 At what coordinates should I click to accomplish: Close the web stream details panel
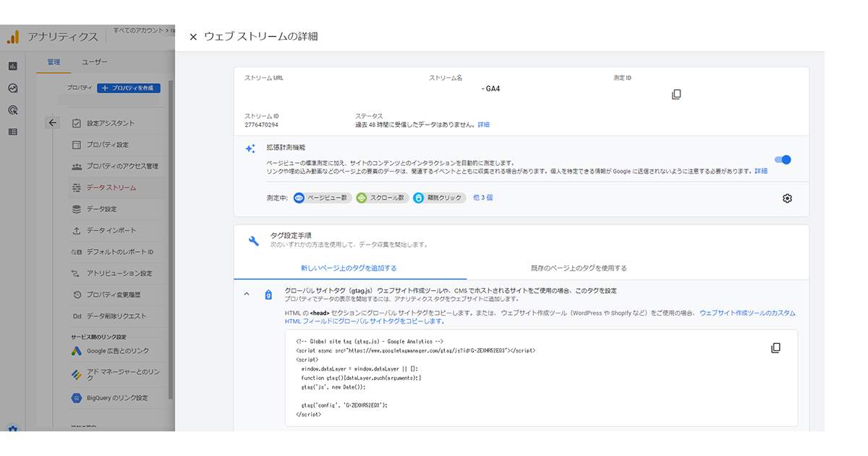pos(193,37)
